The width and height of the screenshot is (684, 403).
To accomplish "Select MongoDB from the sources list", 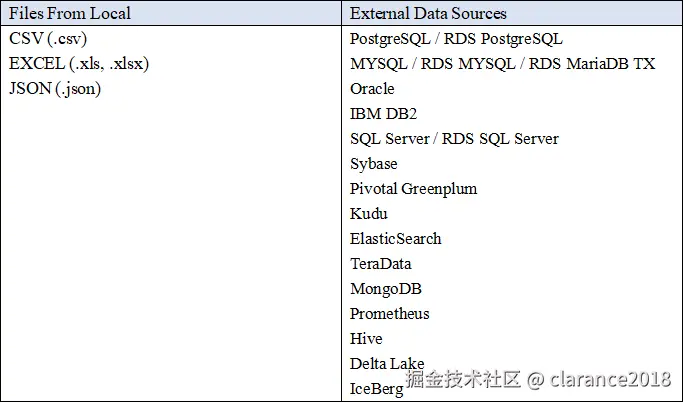I will click(x=386, y=289).
